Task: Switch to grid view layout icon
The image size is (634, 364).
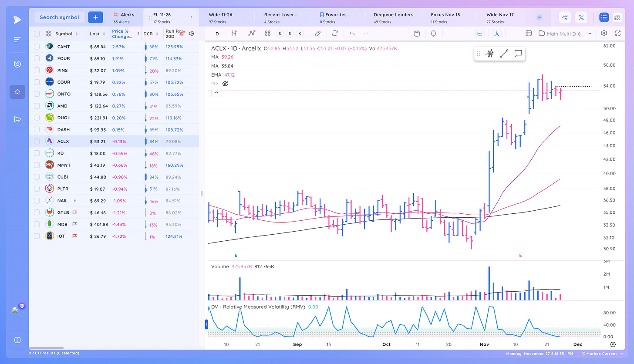Action: 617,17
